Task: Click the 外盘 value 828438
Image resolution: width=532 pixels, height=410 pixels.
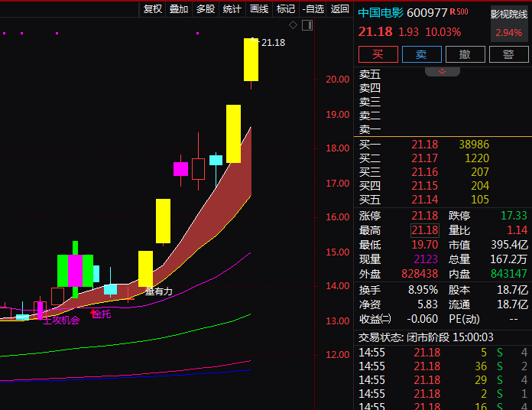Action: [420, 274]
